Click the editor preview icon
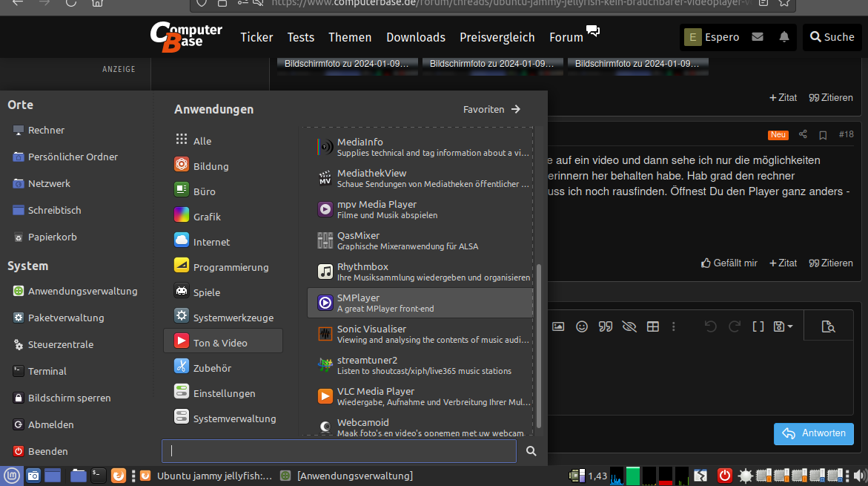This screenshot has height=486, width=868. tap(828, 326)
